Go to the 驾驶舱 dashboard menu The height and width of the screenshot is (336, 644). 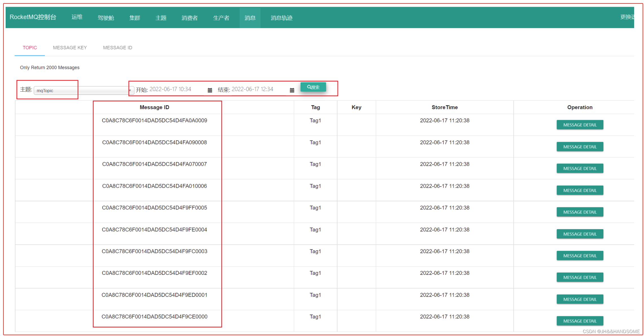(106, 18)
